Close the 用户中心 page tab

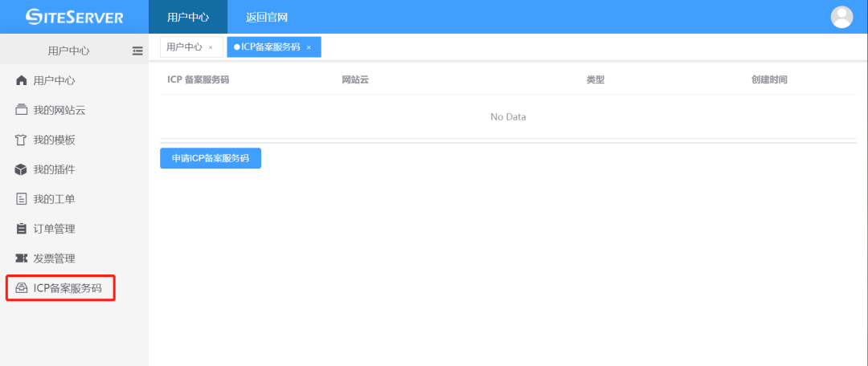[211, 47]
